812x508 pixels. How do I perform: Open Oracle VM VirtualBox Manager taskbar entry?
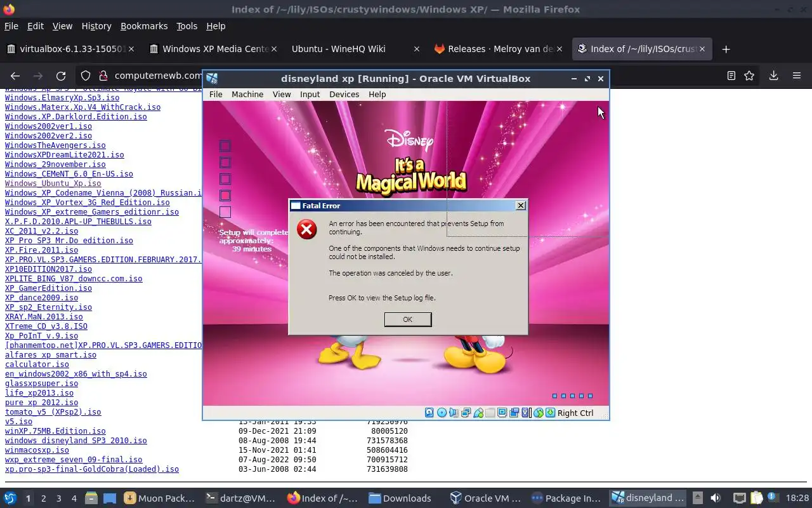click(x=485, y=498)
